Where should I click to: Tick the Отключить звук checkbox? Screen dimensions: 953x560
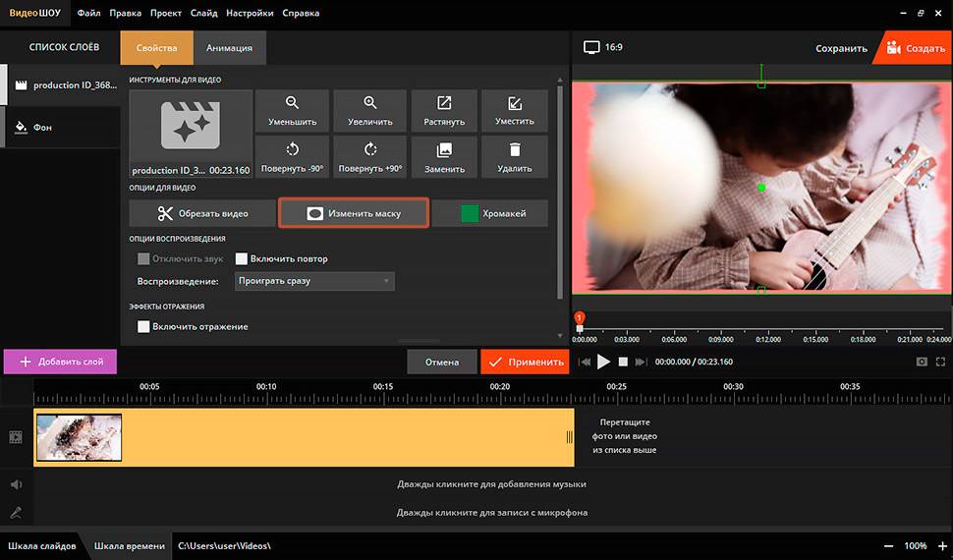(x=143, y=259)
